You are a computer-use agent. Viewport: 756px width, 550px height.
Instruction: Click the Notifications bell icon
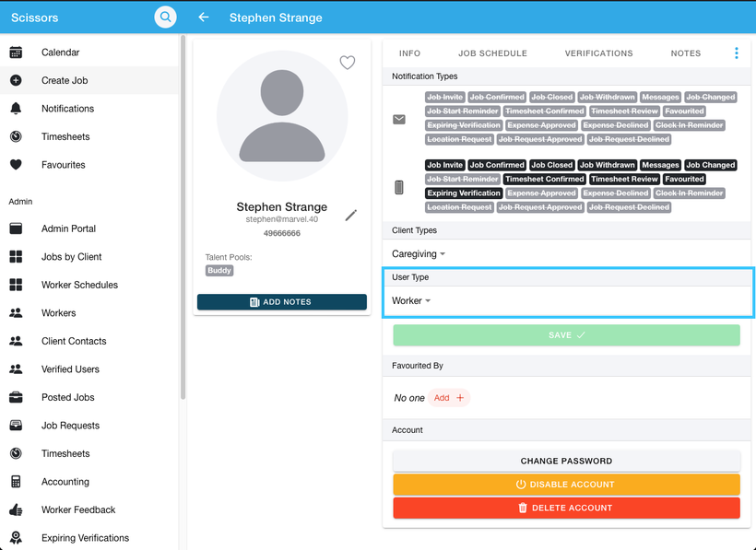(16, 109)
